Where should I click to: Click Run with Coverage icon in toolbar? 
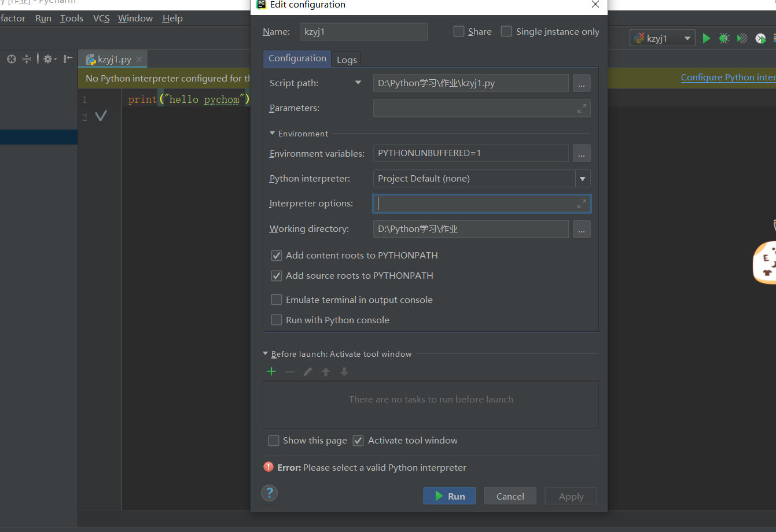[x=742, y=38]
